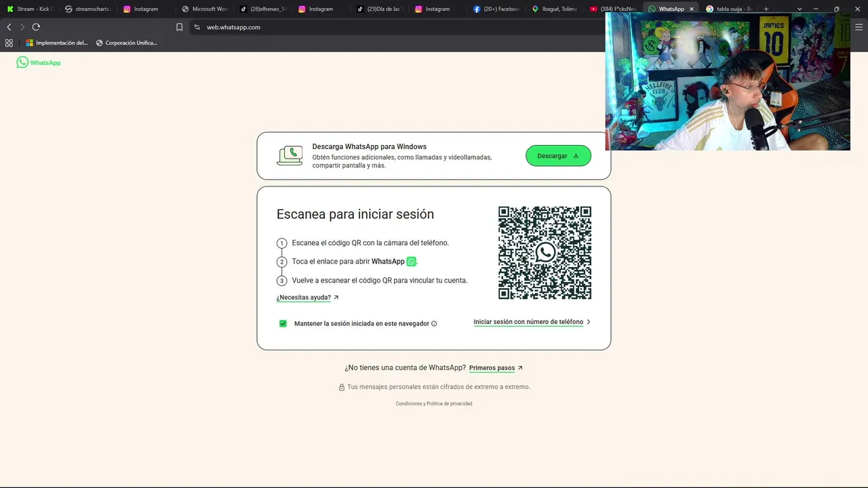Click the Descarga WhatsApp para Windows title
The height and width of the screenshot is (488, 868).
[370, 146]
